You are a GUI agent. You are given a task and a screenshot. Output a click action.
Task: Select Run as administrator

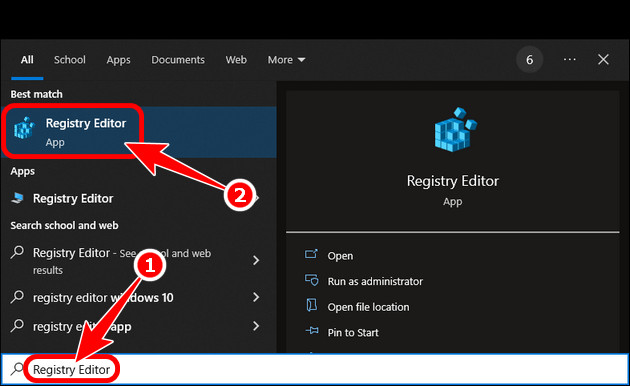point(375,281)
